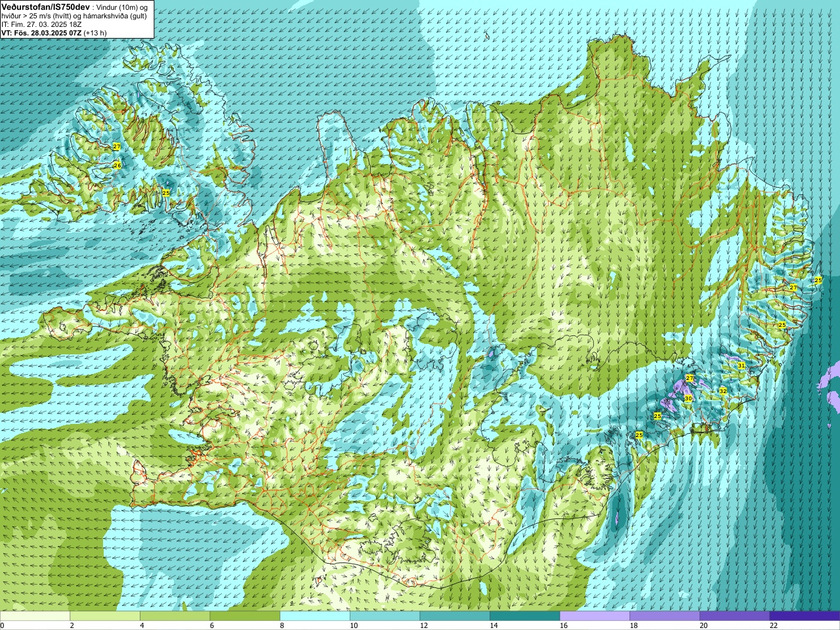Select the violet 20–22 m/s legend swatch

(735, 616)
